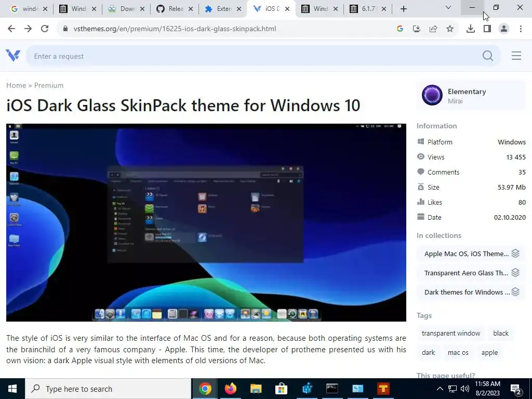This screenshot has width=532, height=399.
Task: Click the address bar URL
Action: [x=175, y=29]
